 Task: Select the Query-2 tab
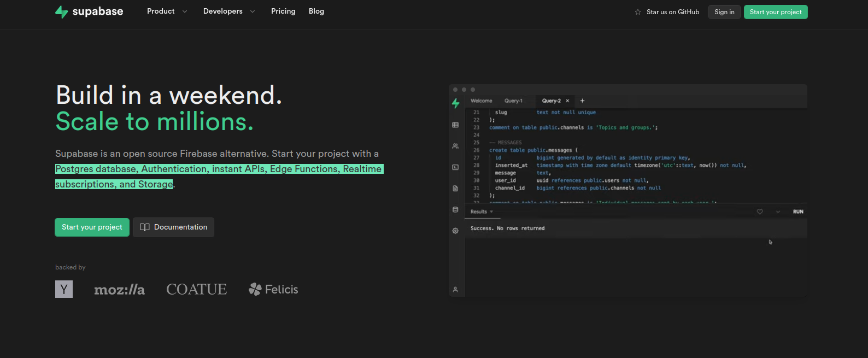coord(551,101)
